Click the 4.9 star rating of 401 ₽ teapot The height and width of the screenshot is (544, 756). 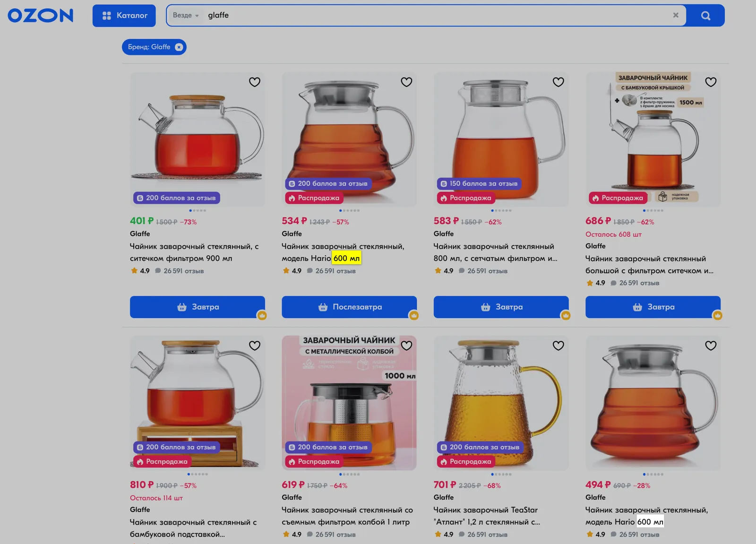point(140,271)
